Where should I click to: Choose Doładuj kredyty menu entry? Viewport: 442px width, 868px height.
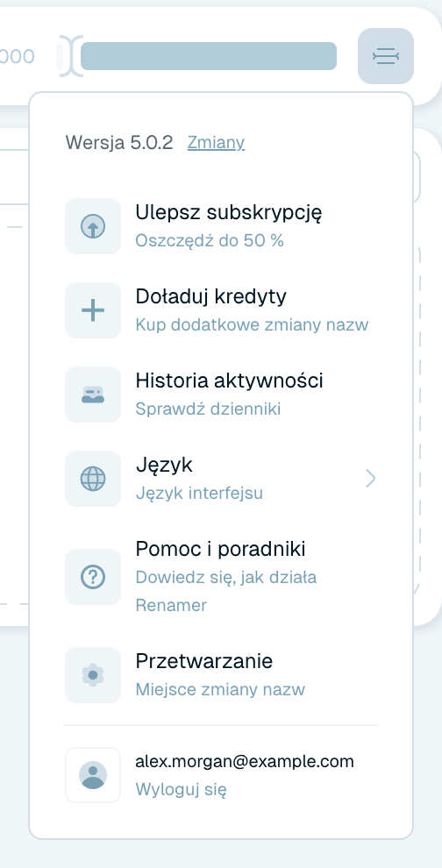pos(221,310)
